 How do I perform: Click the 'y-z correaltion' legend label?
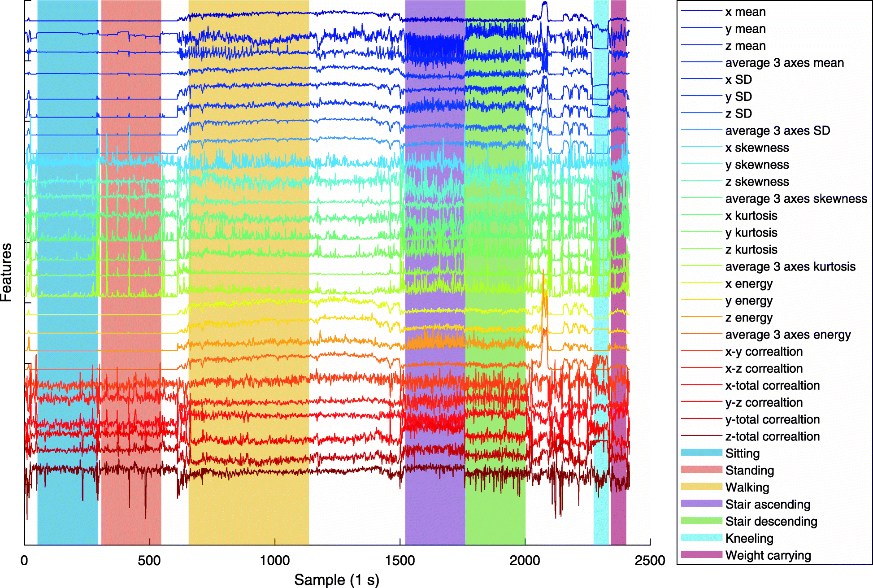click(x=764, y=402)
